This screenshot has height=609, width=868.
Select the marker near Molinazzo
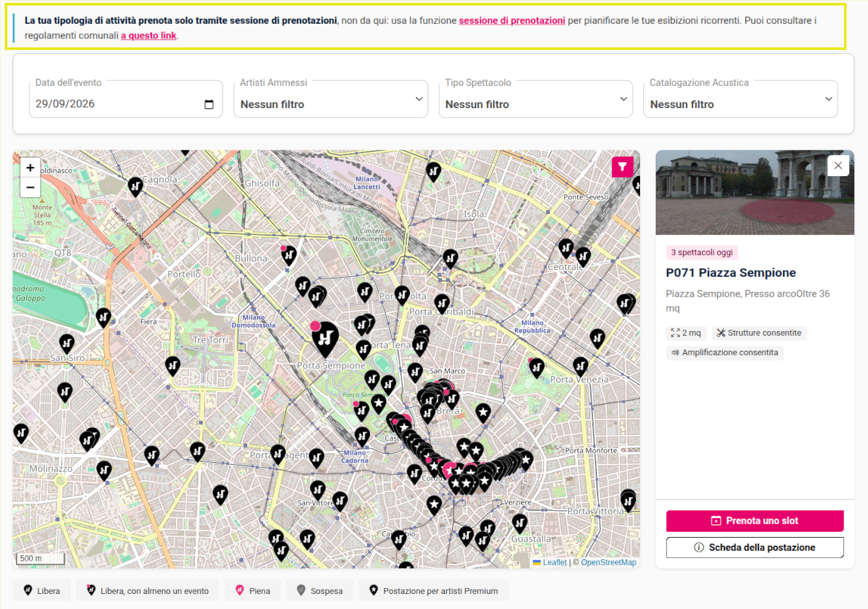pos(104,471)
